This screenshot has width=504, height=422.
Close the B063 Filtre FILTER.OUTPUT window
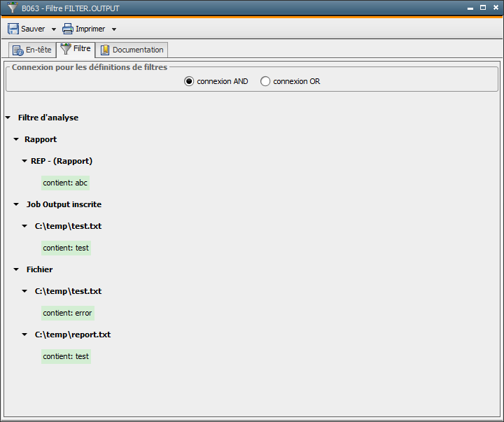click(x=496, y=8)
